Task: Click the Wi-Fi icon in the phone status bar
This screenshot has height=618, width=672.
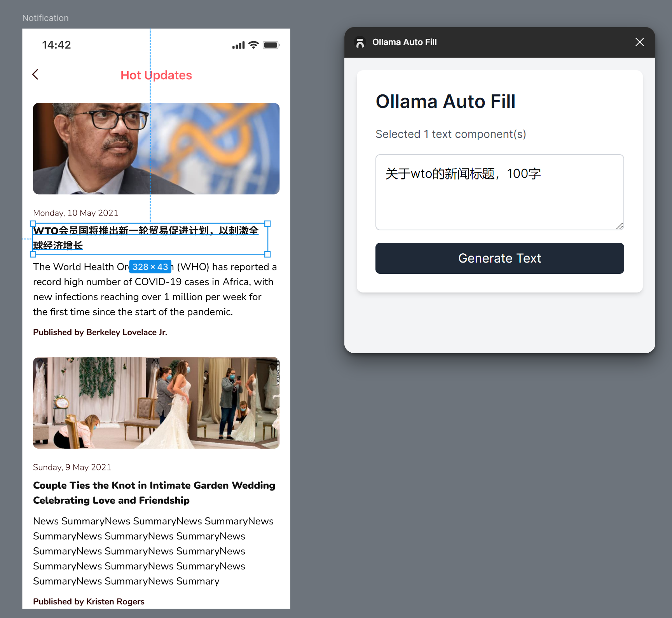Action: click(x=254, y=45)
